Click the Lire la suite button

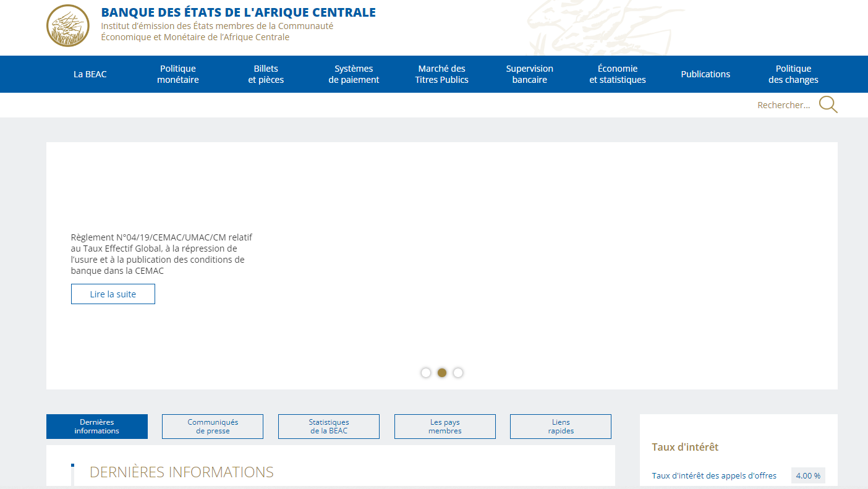(x=113, y=294)
